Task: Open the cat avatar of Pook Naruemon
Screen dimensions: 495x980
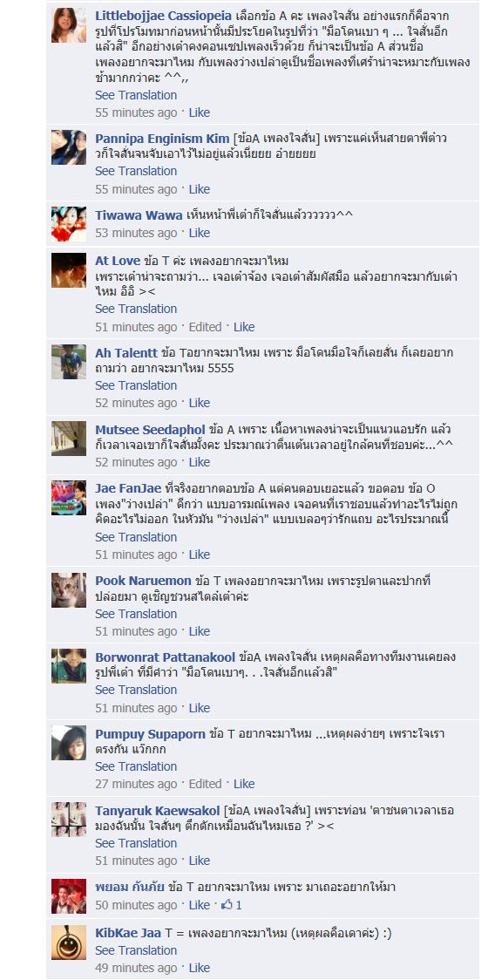Action: [x=69, y=590]
